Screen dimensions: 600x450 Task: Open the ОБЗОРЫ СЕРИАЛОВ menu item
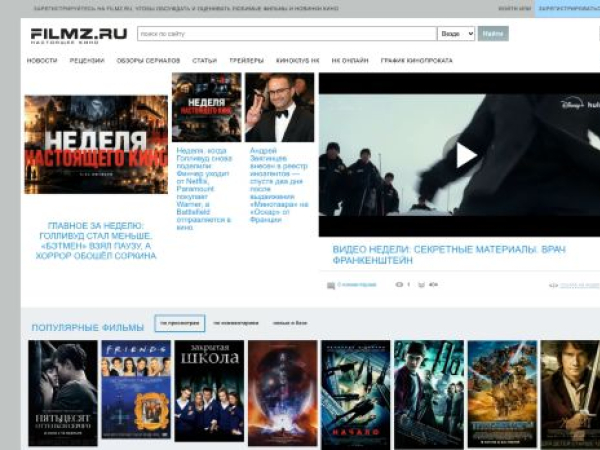tap(148, 60)
